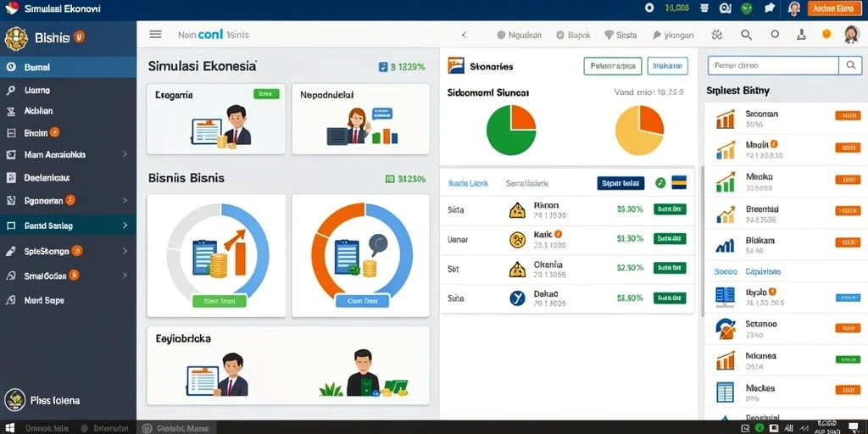Click the flag icon in table header

[x=679, y=183]
